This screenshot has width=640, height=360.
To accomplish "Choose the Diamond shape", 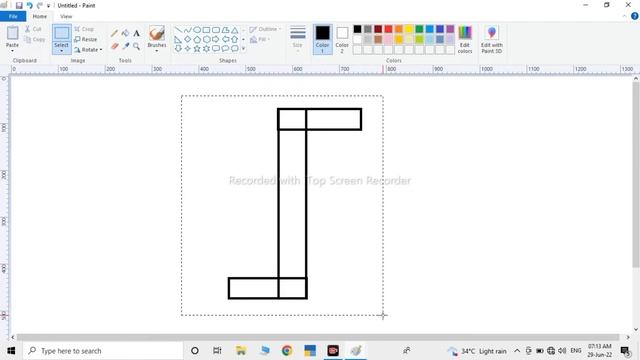I will coord(187,39).
